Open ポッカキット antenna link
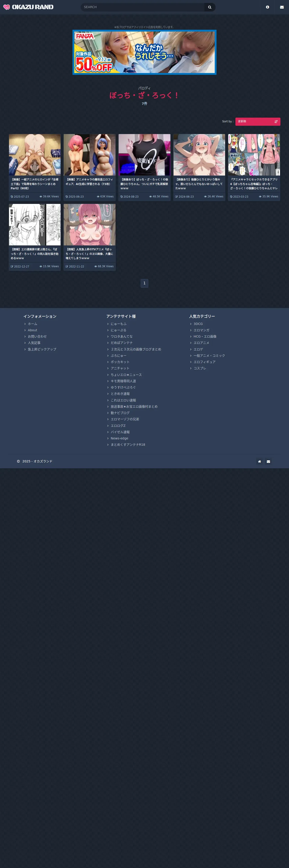The width and height of the screenshot is (289, 868). coord(120,362)
